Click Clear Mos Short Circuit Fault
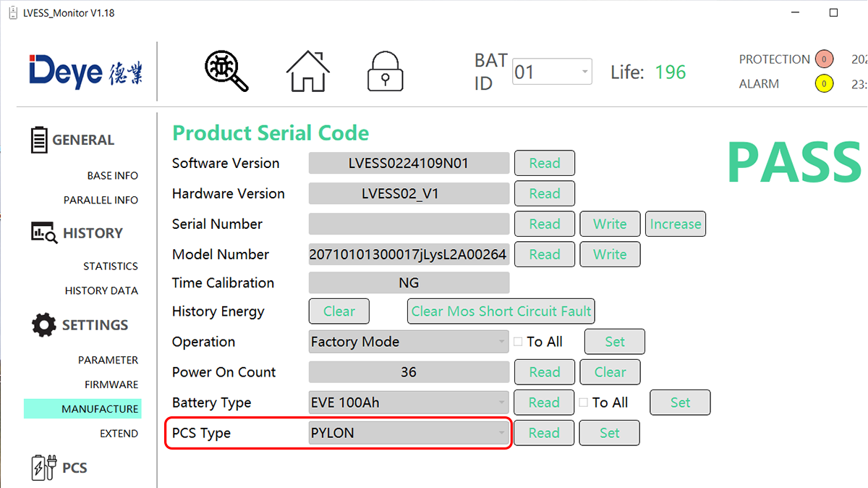Image resolution: width=868 pixels, height=488 pixels. (501, 311)
